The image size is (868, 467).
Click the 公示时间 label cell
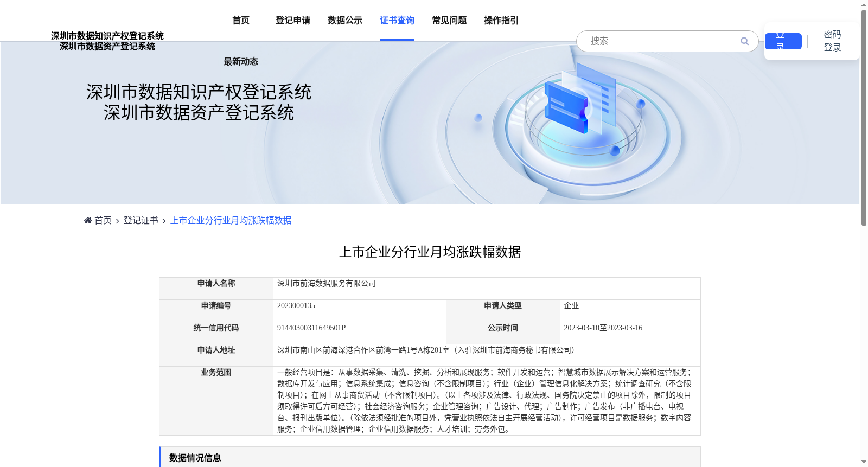pos(503,333)
